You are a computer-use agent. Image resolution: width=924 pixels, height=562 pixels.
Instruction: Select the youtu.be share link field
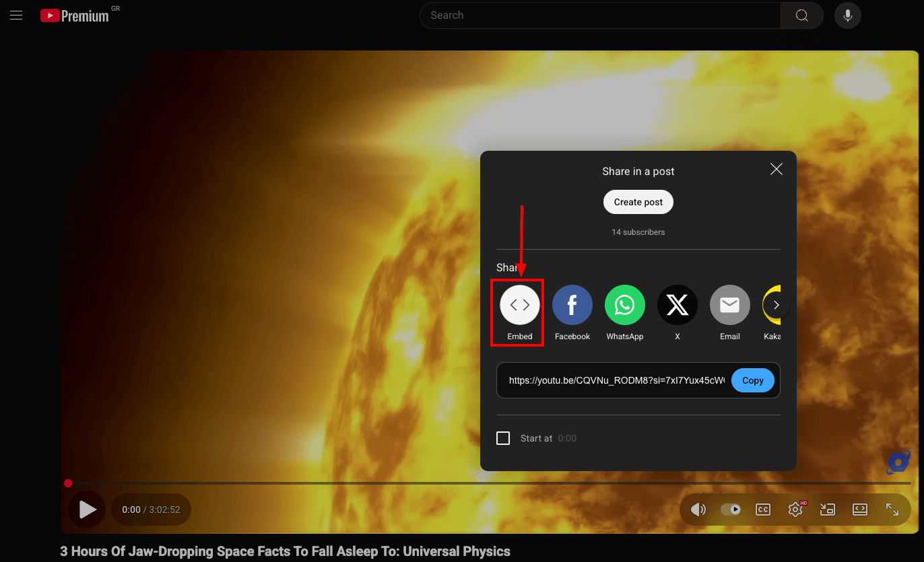pyautogui.click(x=617, y=380)
